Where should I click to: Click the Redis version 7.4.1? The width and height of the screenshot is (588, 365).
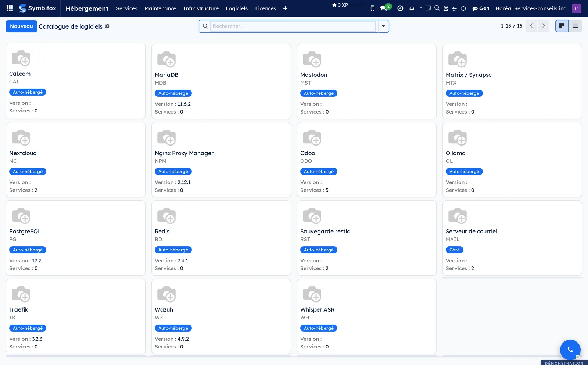(183, 261)
